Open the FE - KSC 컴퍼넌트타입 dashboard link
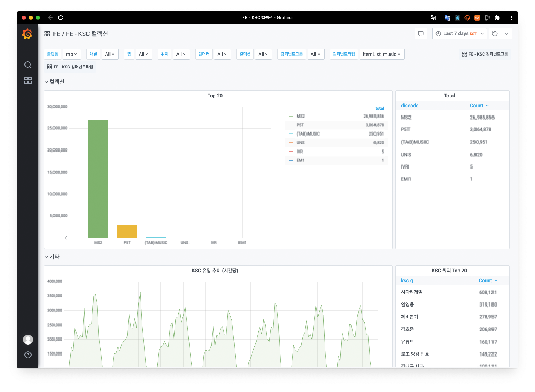The width and height of the screenshot is (535, 392). click(x=70, y=67)
